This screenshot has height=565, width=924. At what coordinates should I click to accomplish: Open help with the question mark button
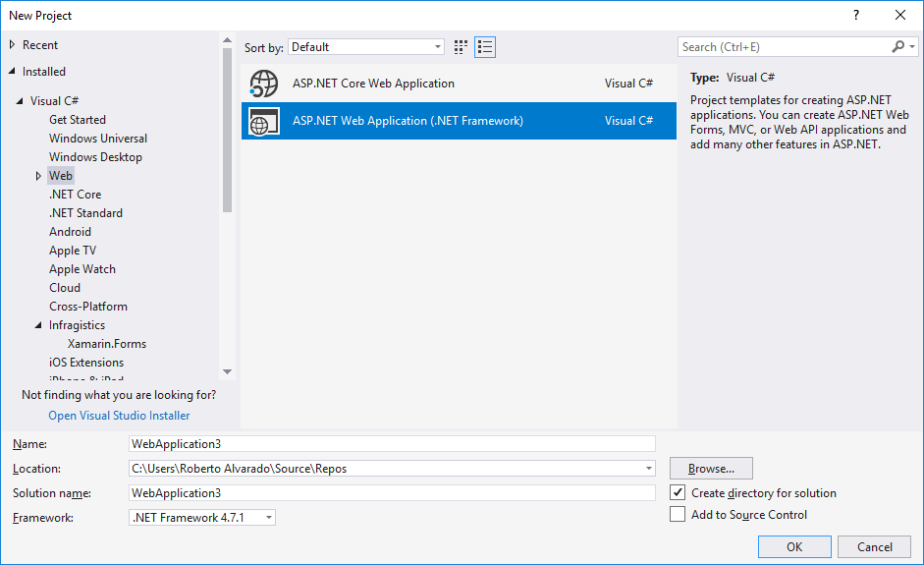tap(856, 16)
